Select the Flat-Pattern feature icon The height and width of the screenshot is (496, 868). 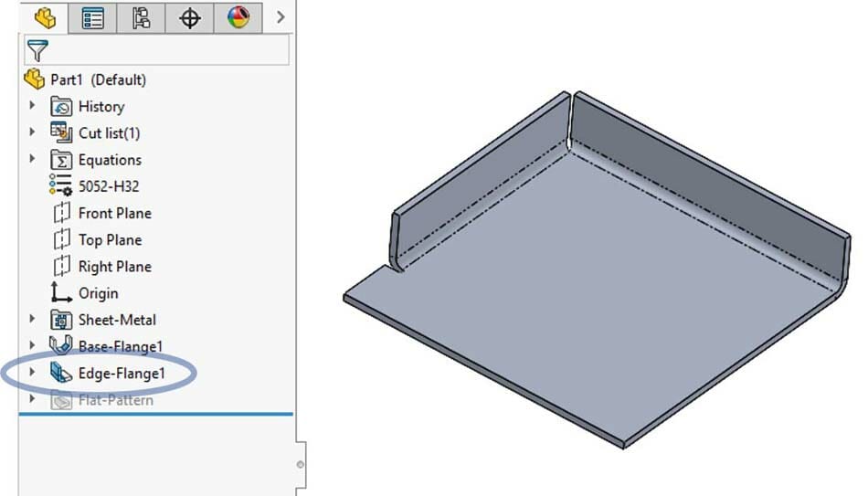click(61, 400)
